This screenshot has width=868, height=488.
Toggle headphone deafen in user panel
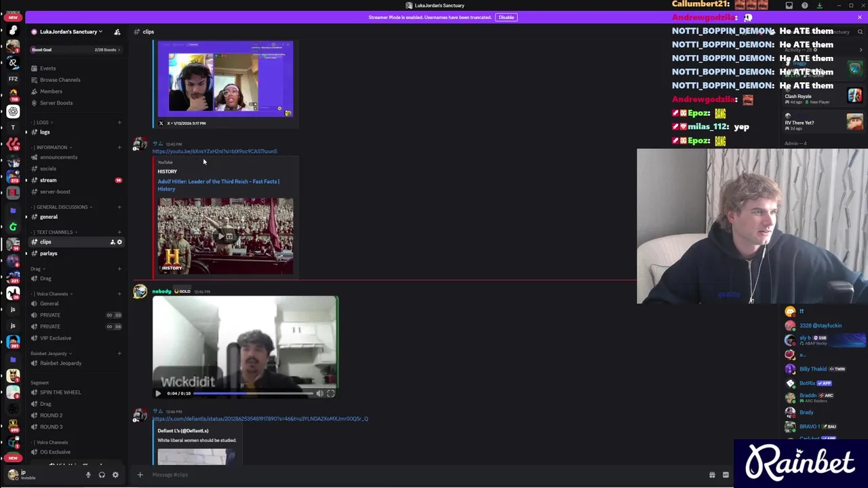coord(102,475)
